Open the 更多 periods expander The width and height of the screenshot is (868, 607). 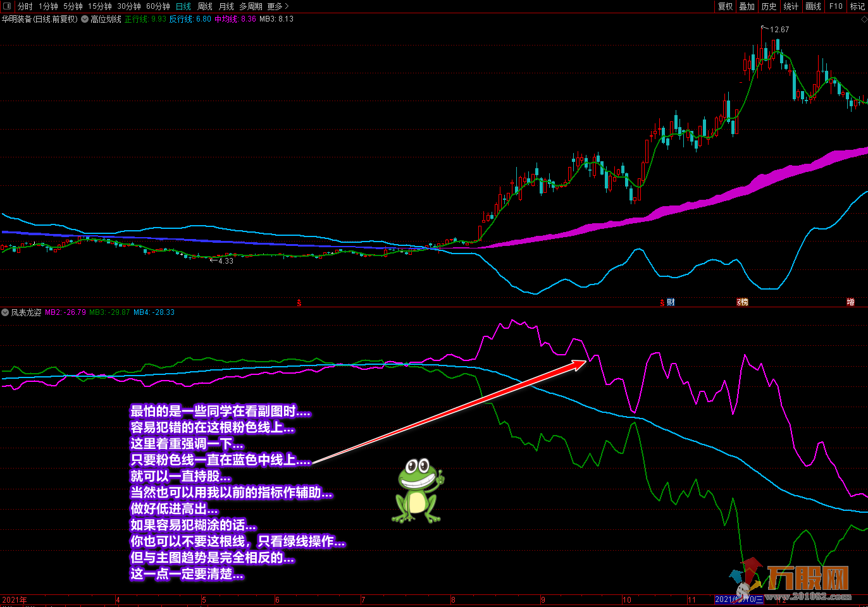click(x=277, y=6)
